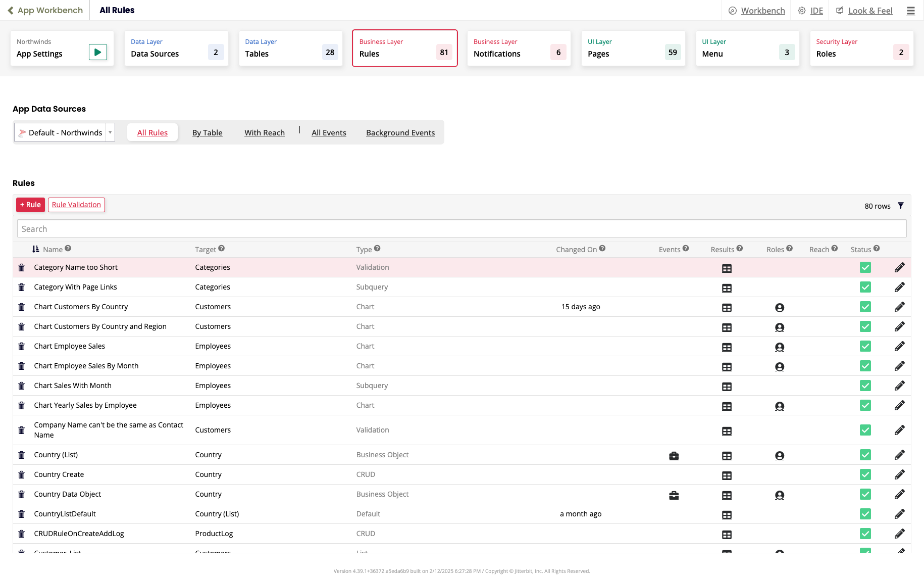This screenshot has height=576, width=924.
Task: Click the help icon next to Changed On
Action: click(602, 249)
